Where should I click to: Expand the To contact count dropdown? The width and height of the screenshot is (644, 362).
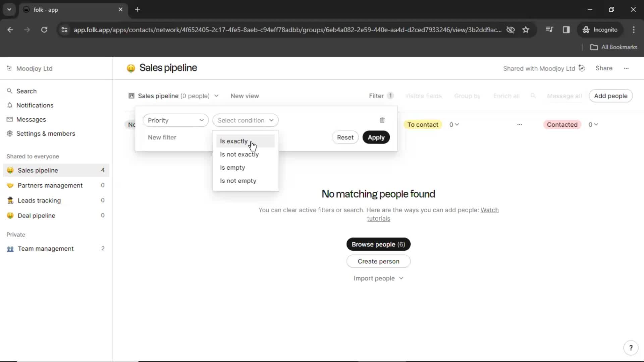pyautogui.click(x=454, y=125)
